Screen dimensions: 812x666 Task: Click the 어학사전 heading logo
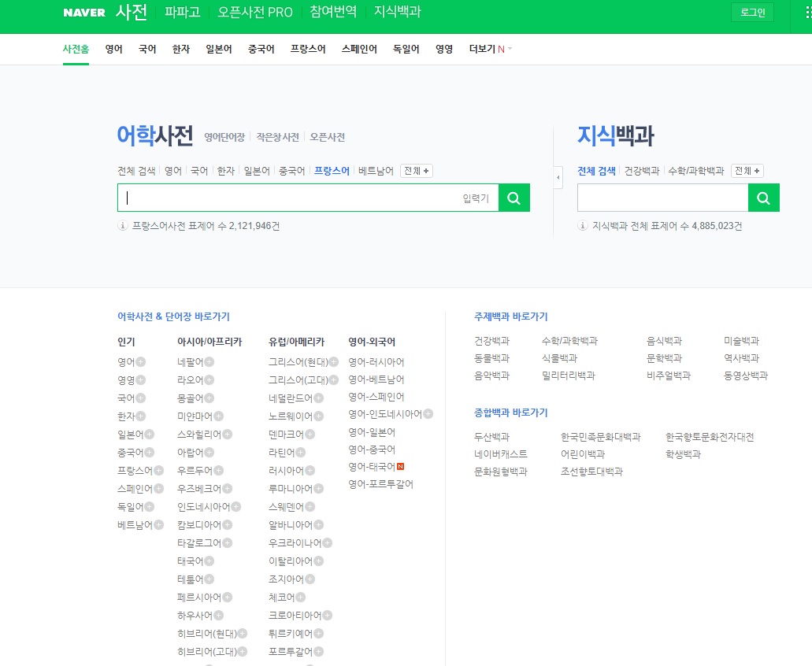[155, 135]
